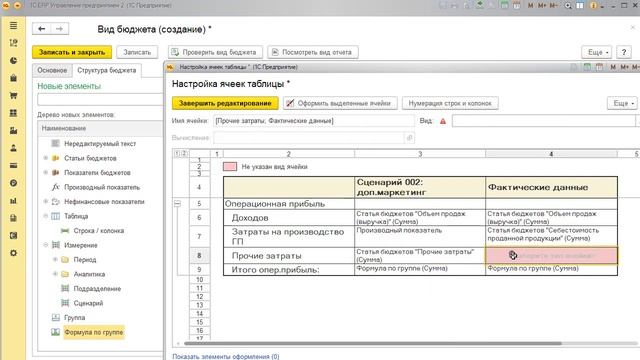Click the Записать button
This screenshot has height=360, width=640.
point(137,52)
